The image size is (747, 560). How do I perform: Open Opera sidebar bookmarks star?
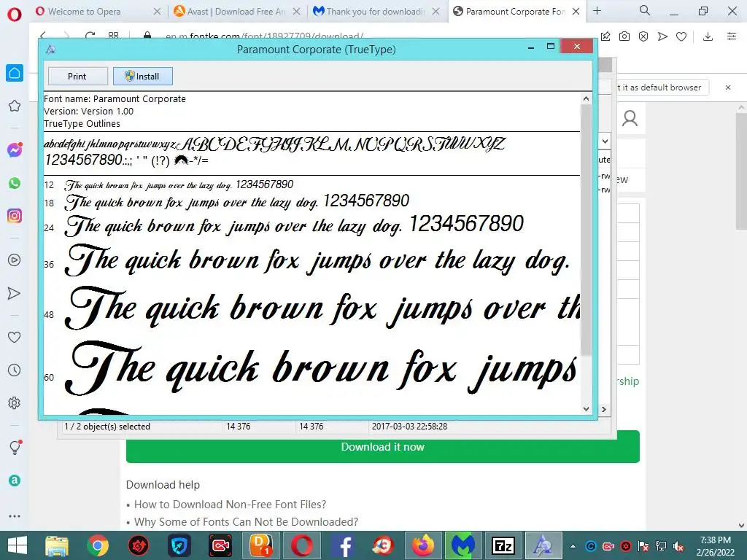(x=15, y=106)
